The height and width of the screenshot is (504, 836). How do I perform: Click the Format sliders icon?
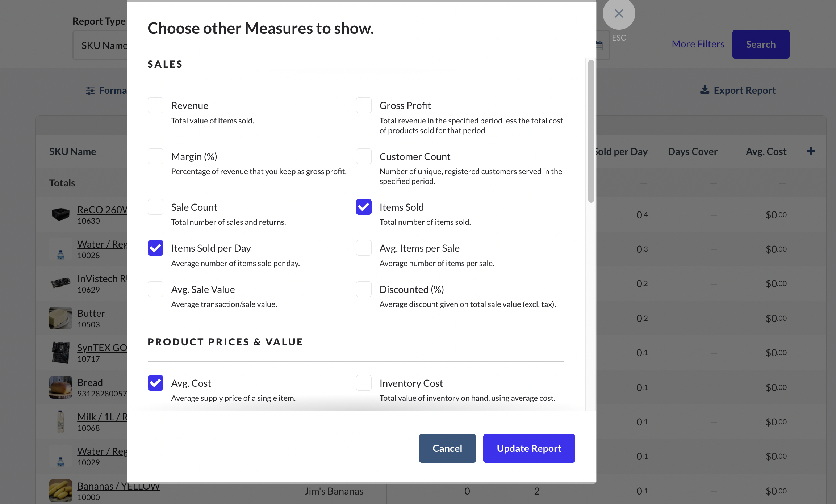(x=90, y=91)
